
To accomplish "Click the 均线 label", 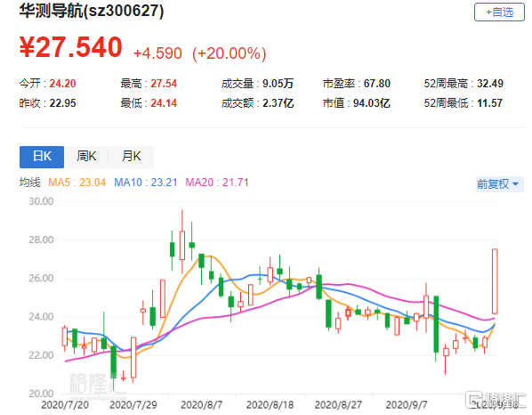I will [30, 183].
